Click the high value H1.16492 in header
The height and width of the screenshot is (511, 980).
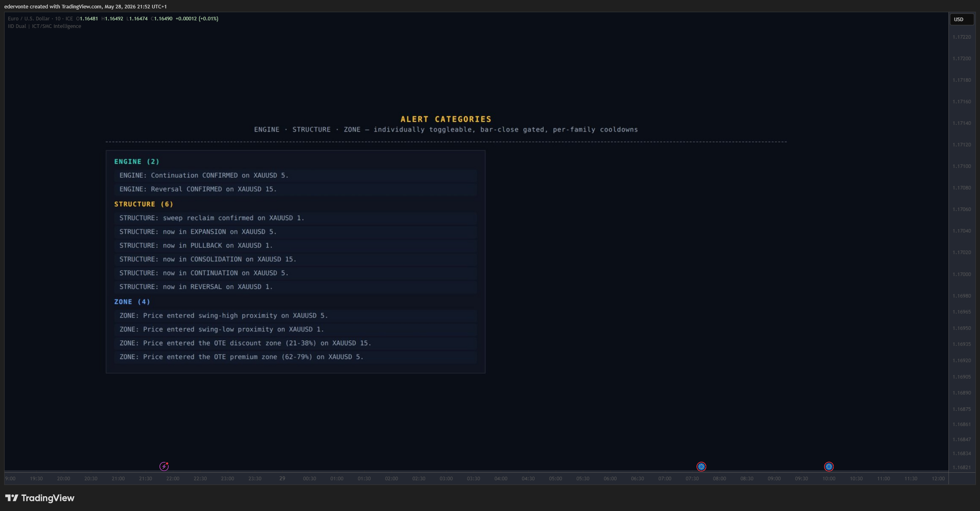112,19
